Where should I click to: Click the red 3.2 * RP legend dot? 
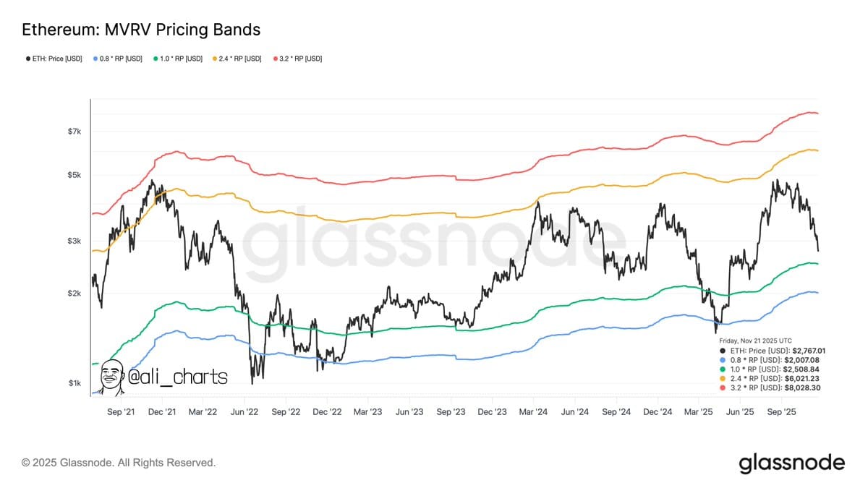click(274, 59)
